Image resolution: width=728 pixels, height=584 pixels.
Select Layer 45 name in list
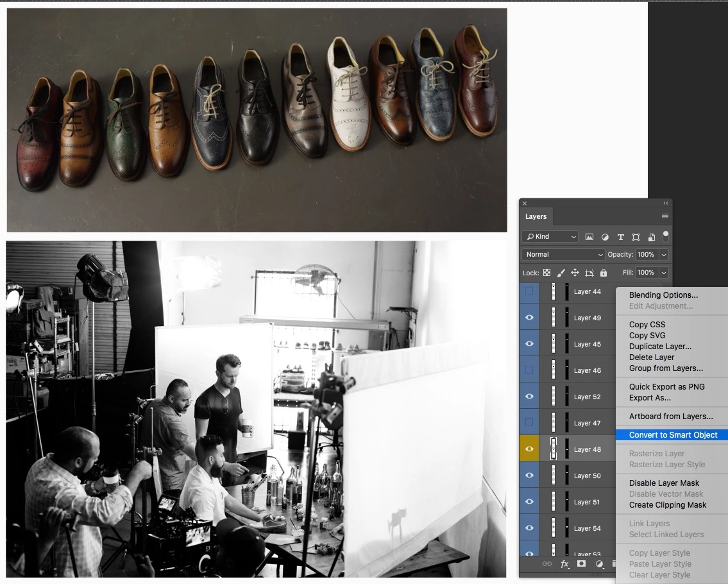tap(587, 344)
